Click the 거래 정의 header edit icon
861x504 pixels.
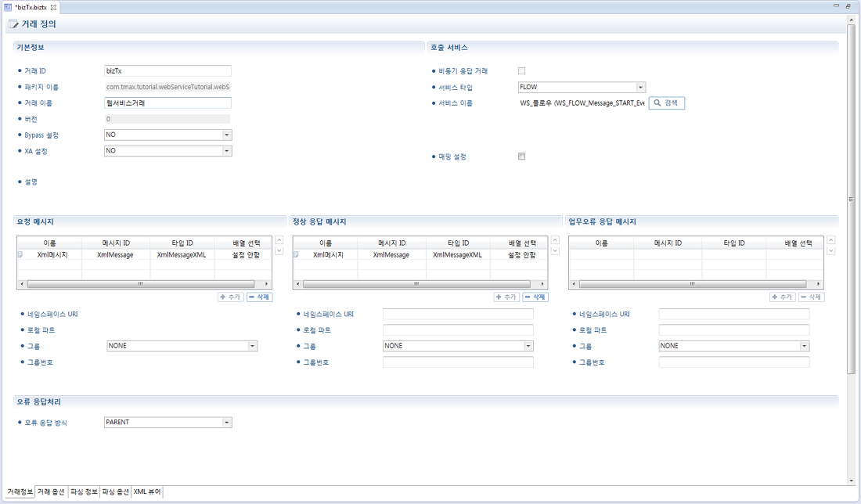[13, 24]
